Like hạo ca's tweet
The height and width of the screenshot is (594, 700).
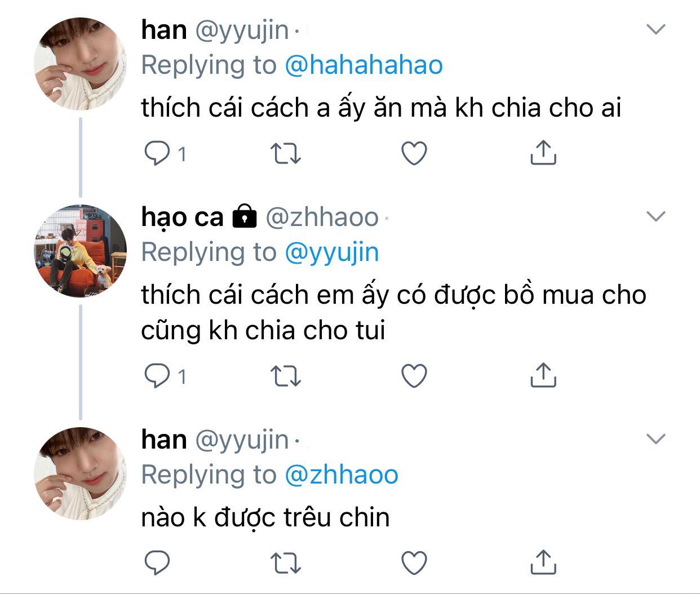coord(414,376)
